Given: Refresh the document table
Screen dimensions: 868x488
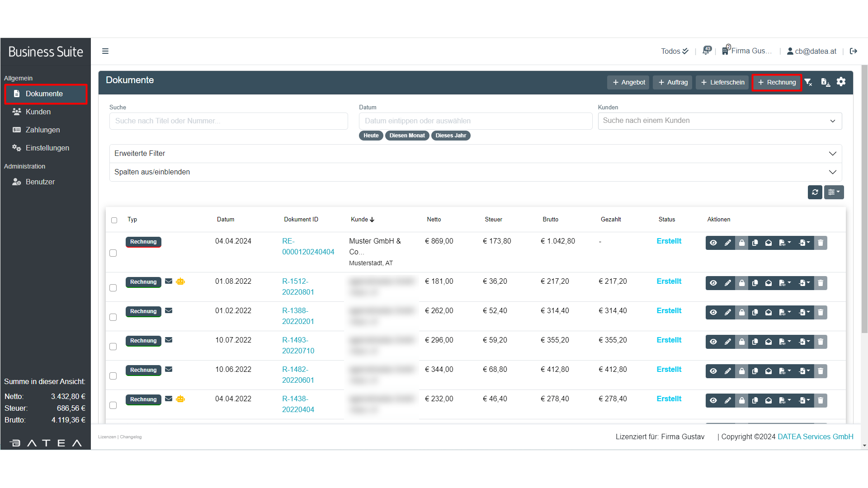Looking at the screenshot, I should click(x=815, y=192).
